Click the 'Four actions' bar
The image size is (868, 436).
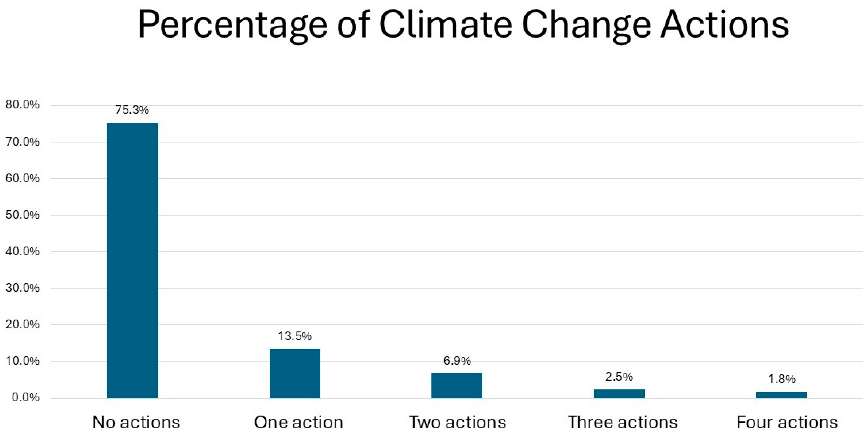pyautogui.click(x=781, y=395)
